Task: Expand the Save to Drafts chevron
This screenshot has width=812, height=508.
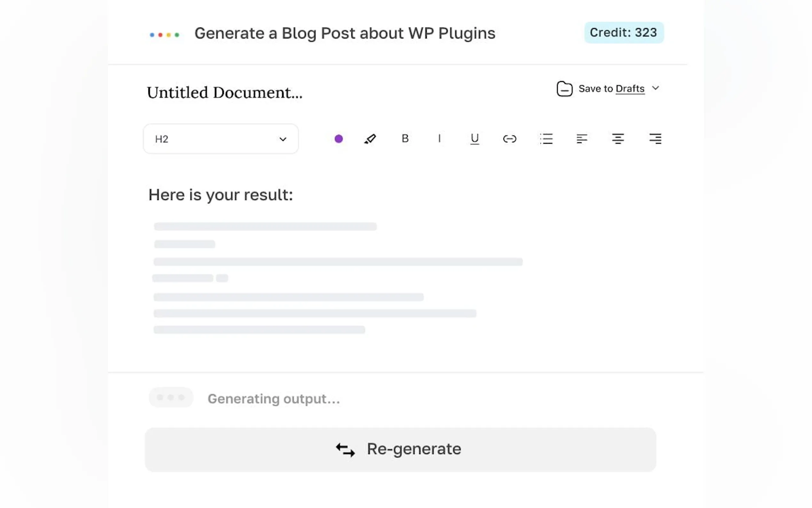Action: pyautogui.click(x=655, y=88)
